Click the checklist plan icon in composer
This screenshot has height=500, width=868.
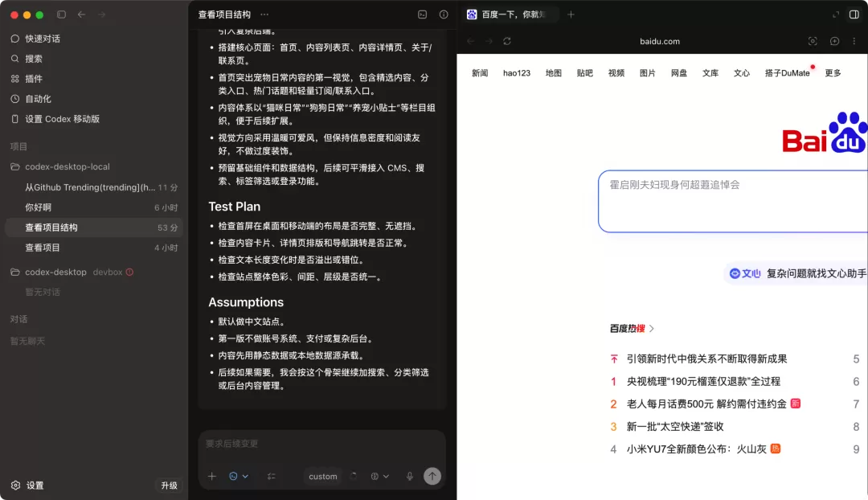pyautogui.click(x=272, y=476)
